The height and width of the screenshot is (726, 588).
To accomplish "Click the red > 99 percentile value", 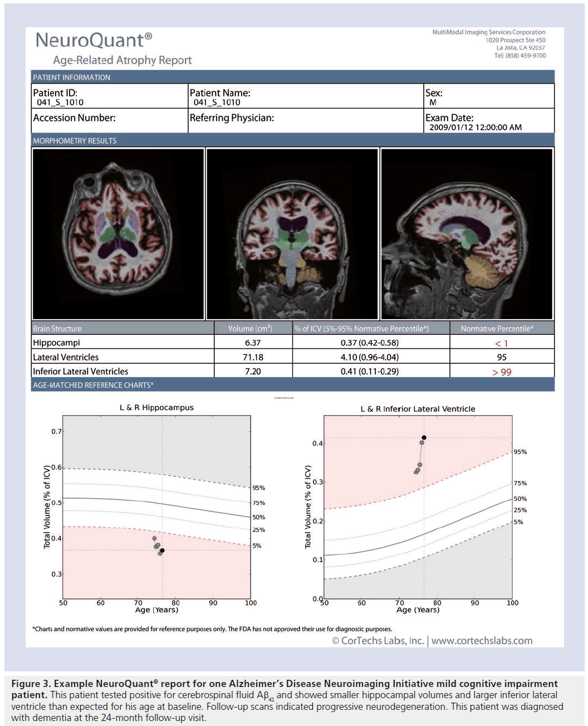I will [502, 372].
